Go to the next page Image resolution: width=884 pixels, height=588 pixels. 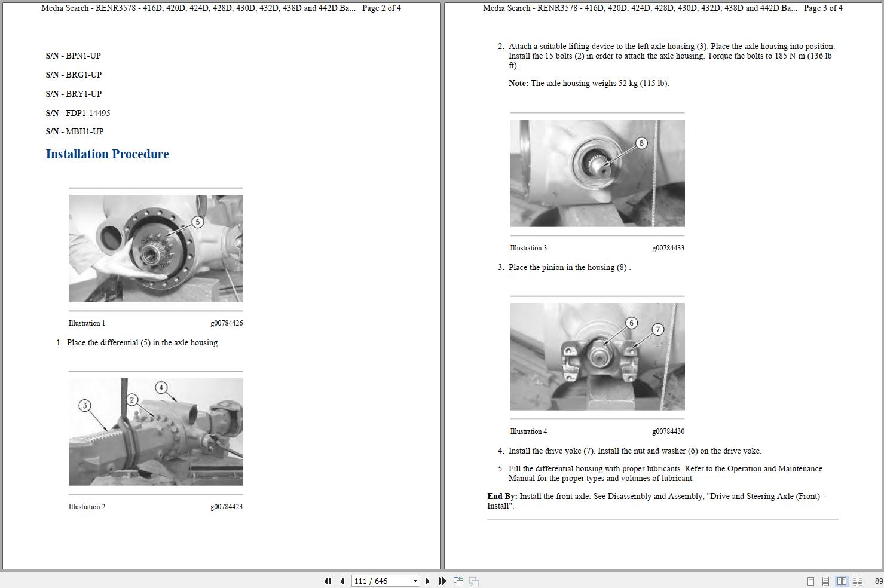coord(427,580)
